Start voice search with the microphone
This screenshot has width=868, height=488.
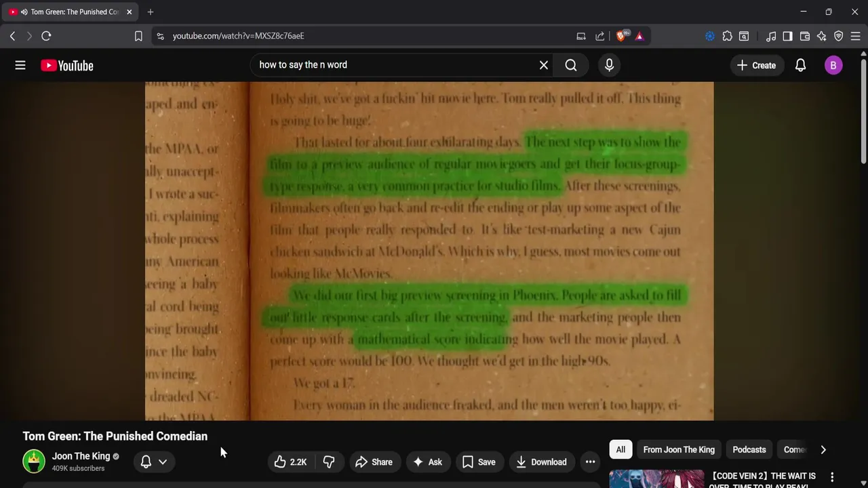pos(609,65)
